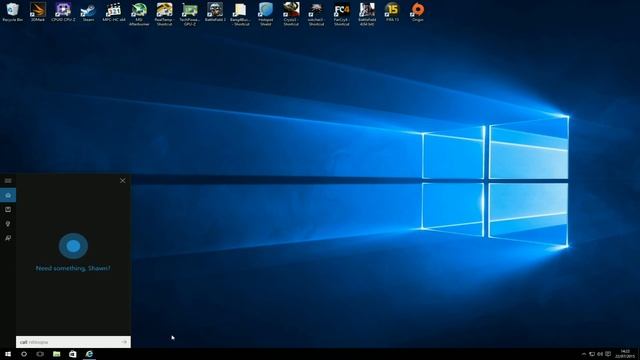This screenshot has height=360, width=640.
Task: Select the TechPowerUp GPU-Z desktop shortcut
Action: coord(189,14)
